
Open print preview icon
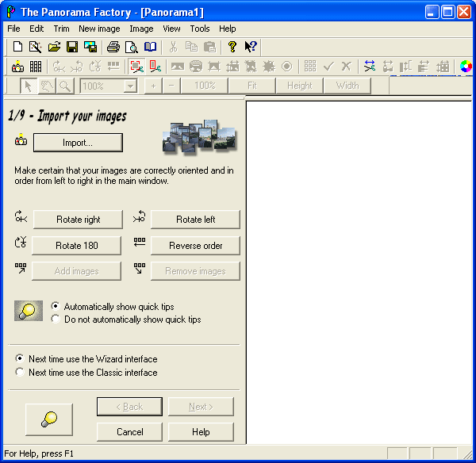pyautogui.click(x=132, y=47)
